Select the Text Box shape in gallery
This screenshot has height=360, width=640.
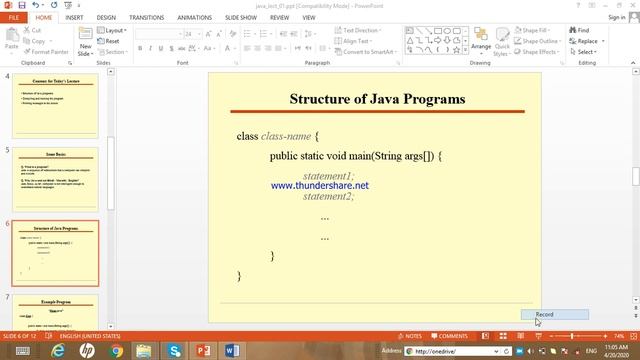(410, 31)
